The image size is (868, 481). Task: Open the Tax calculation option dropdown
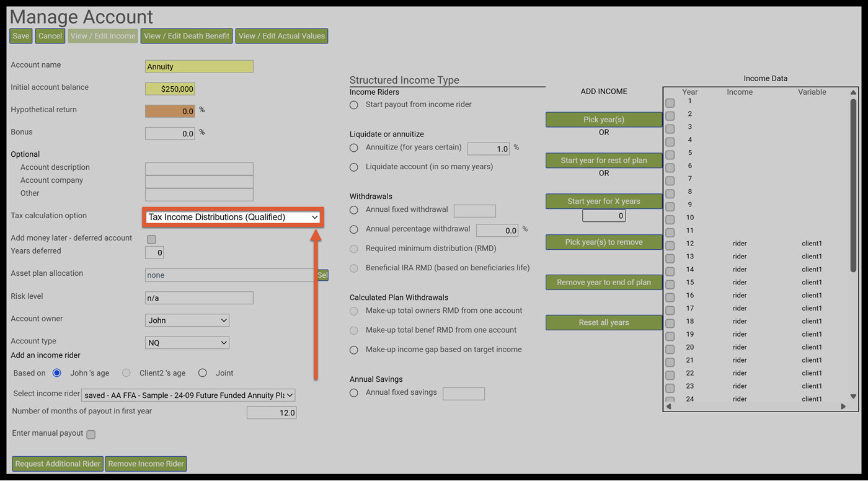tap(233, 218)
